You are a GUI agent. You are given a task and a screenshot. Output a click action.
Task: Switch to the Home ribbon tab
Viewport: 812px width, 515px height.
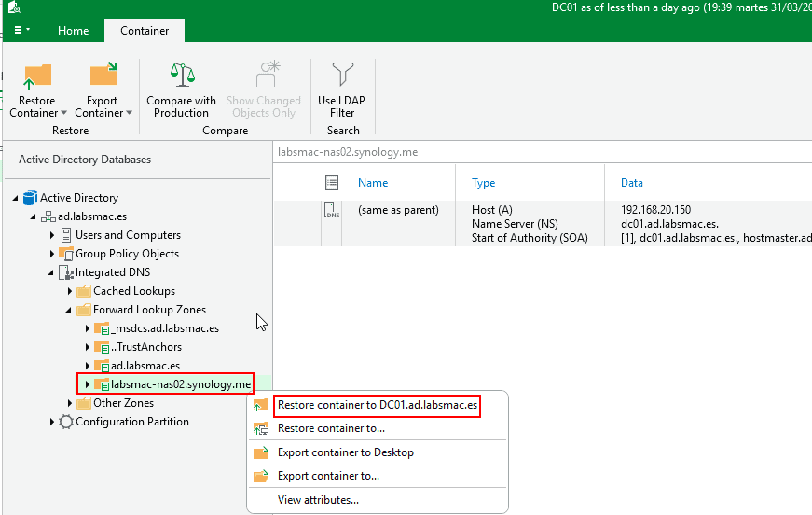[x=73, y=31]
